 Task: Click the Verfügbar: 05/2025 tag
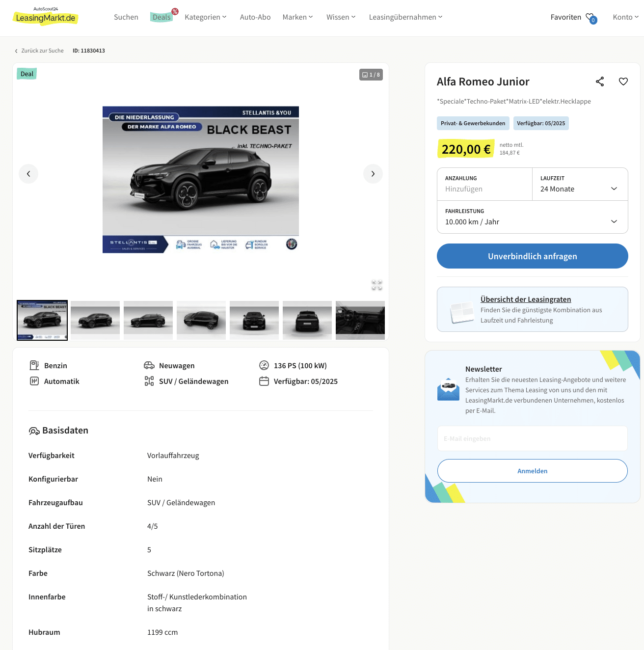[541, 123]
